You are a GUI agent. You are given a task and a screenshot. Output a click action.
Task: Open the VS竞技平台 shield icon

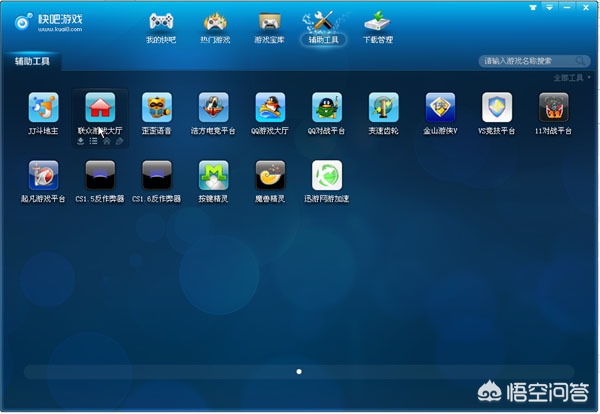point(497,107)
